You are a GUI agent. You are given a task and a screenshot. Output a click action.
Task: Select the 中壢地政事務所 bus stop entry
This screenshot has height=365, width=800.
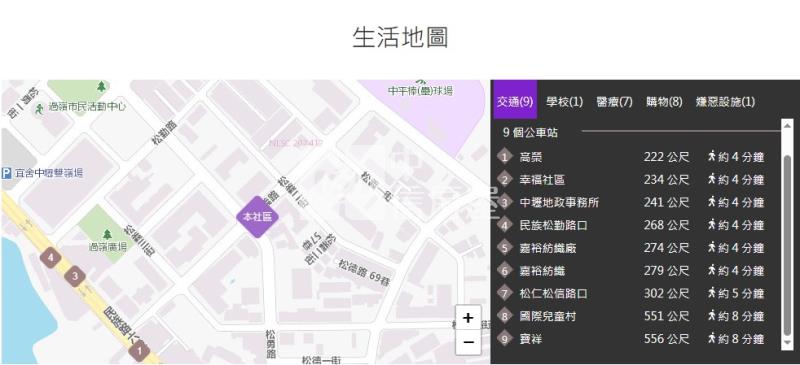click(632, 203)
